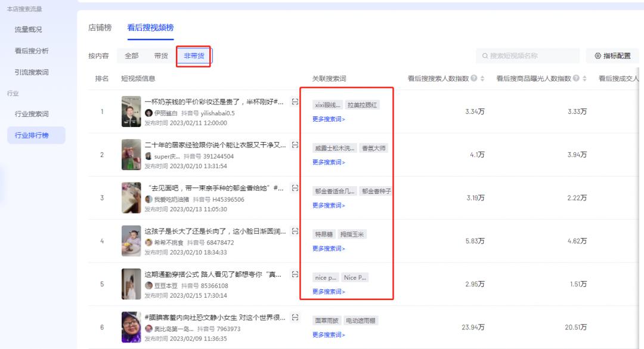
Task: Click the magnifier icon in the search box
Action: pyautogui.click(x=486, y=55)
